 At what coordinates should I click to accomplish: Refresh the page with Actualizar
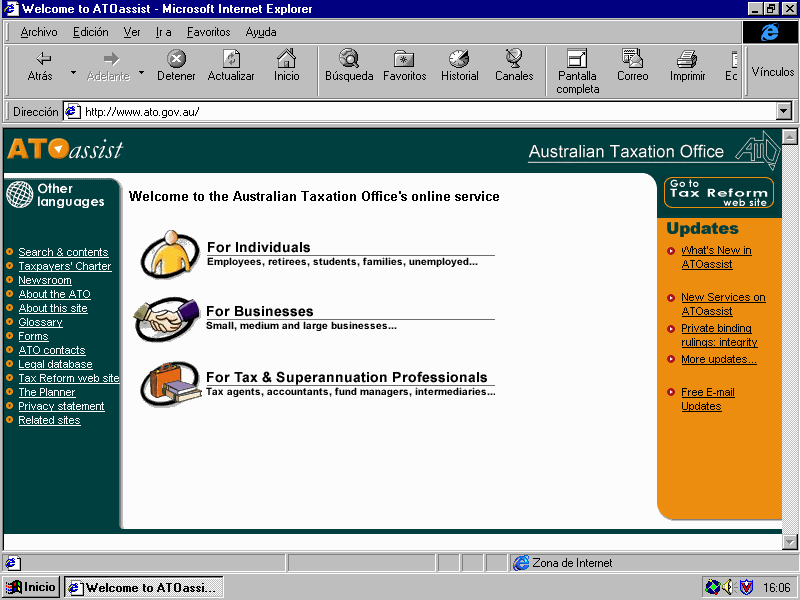[x=231, y=66]
